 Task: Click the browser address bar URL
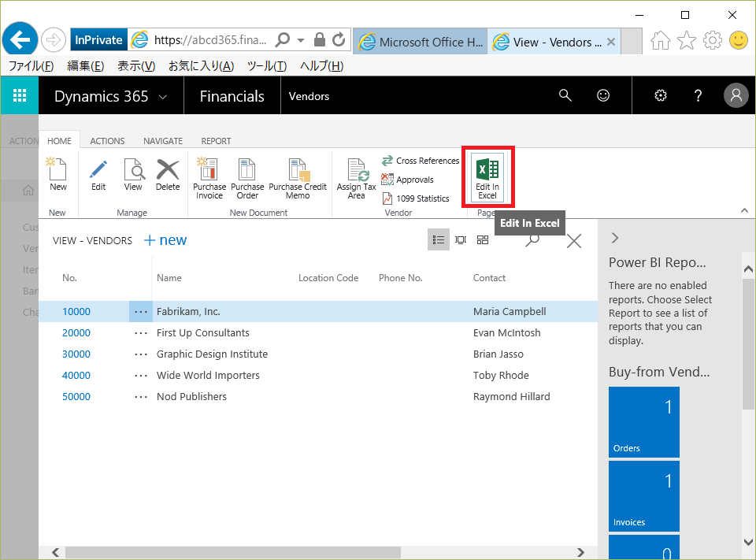point(210,39)
